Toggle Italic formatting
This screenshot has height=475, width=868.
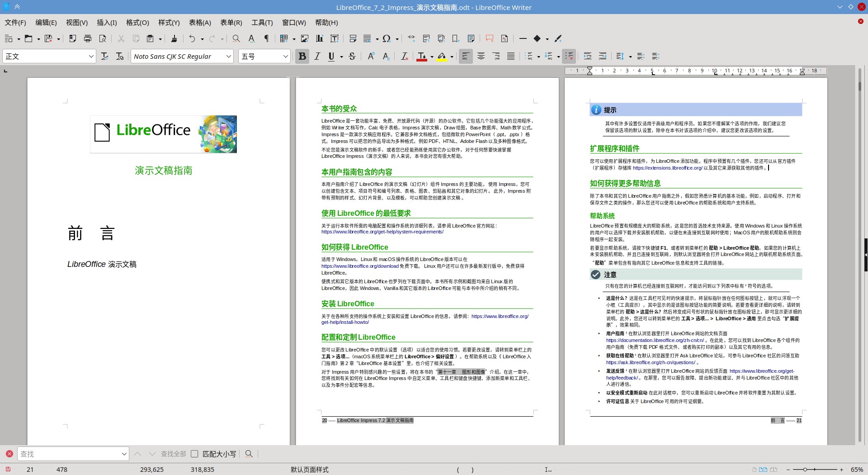point(317,56)
